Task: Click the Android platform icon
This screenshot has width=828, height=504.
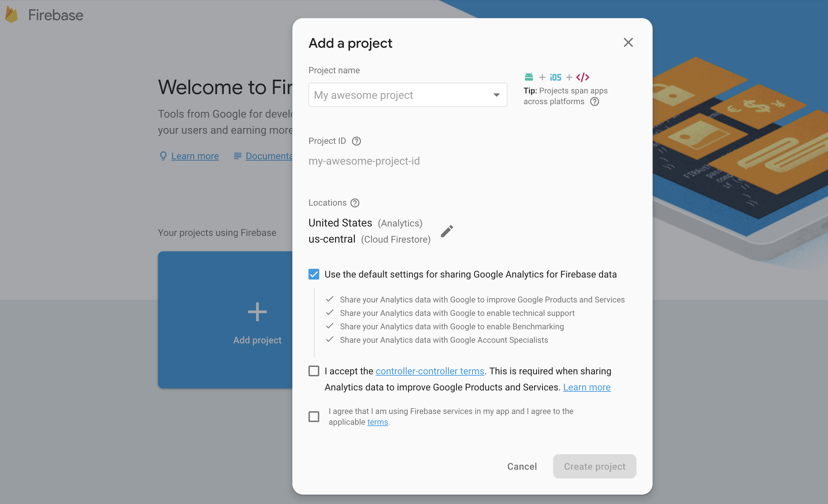Action: click(x=528, y=76)
